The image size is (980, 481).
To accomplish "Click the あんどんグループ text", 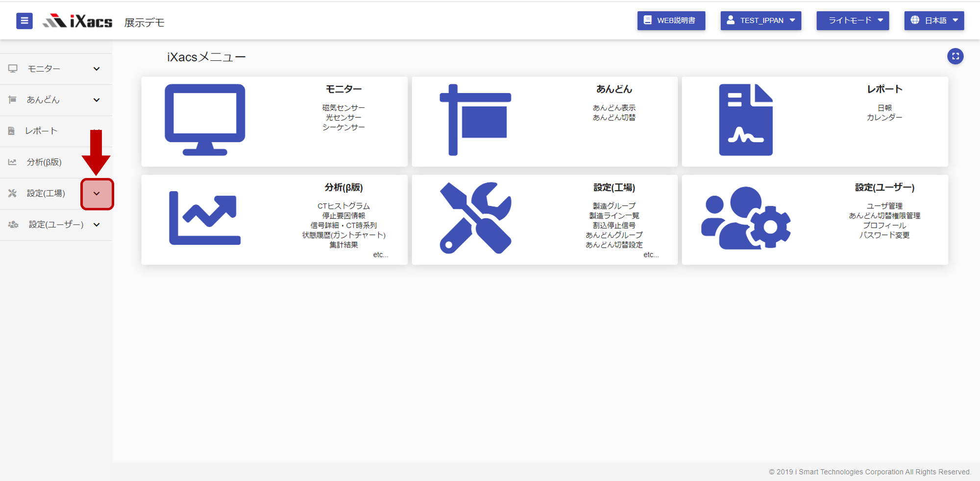I will click(614, 235).
